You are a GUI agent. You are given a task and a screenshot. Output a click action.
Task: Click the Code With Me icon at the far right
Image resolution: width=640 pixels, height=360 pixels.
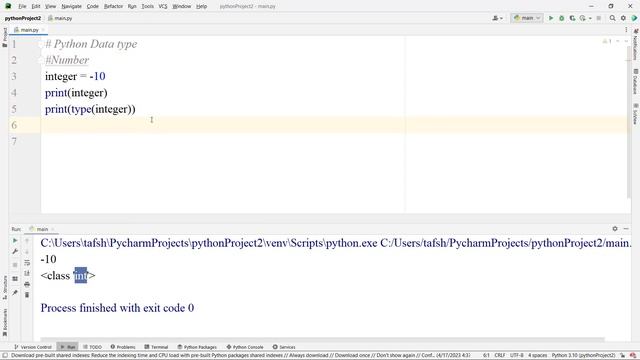634,18
